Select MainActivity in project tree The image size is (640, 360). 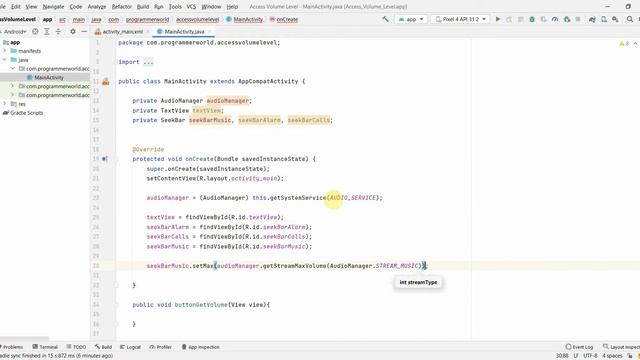(45, 78)
